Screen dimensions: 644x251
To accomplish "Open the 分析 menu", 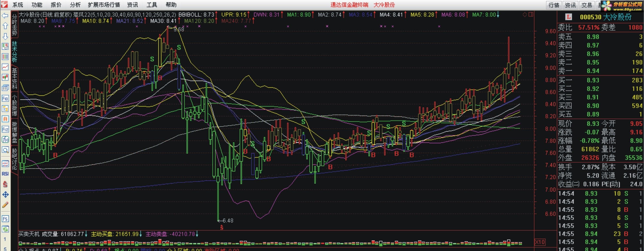I will [75, 5].
